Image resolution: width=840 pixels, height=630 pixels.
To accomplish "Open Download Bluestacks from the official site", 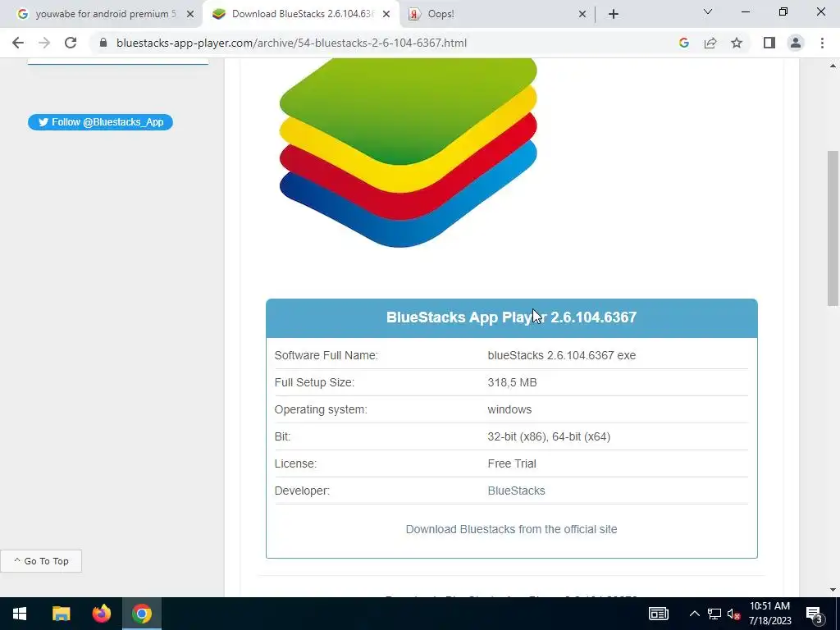I will tap(512, 529).
